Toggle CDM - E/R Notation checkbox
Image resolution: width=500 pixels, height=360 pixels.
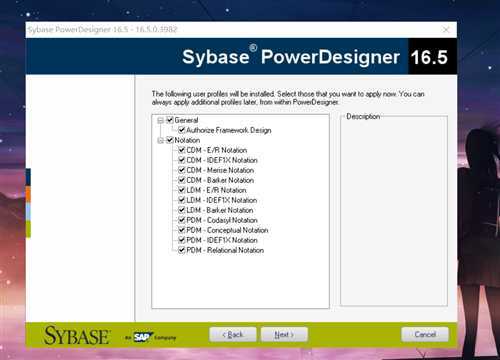[182, 150]
